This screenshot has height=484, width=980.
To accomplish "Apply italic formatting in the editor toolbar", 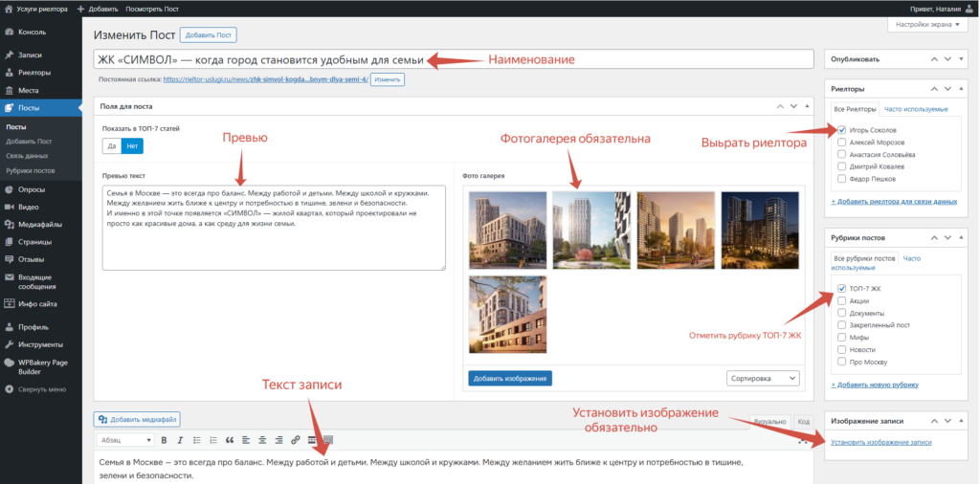I will coord(180,440).
